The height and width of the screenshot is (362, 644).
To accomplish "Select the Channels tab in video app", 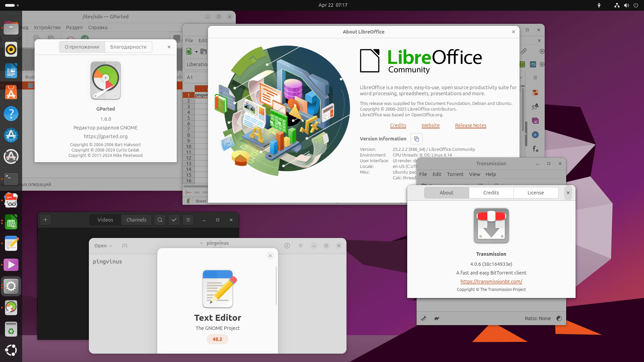I will 137,220.
